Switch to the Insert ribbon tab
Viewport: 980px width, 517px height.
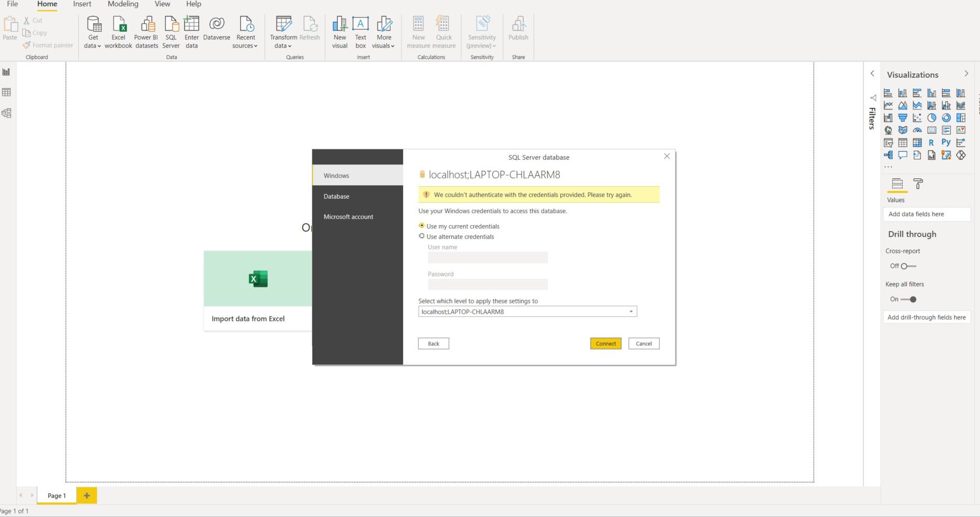point(82,4)
